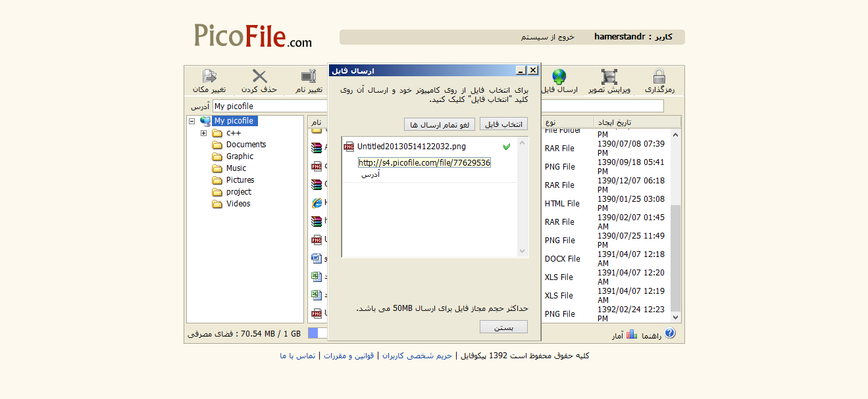Select the Pictures folder in tree
This screenshot has width=868, height=399.
coord(240,180)
